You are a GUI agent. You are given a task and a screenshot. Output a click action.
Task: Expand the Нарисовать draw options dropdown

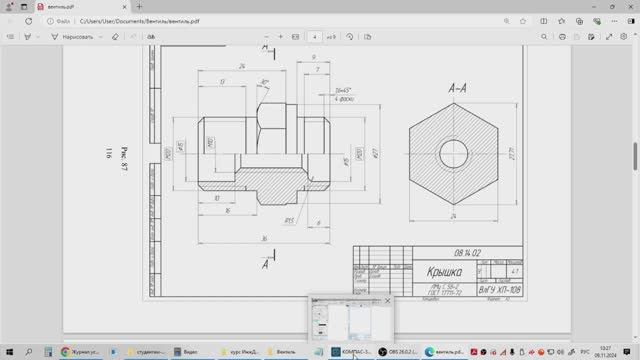tap(100, 37)
